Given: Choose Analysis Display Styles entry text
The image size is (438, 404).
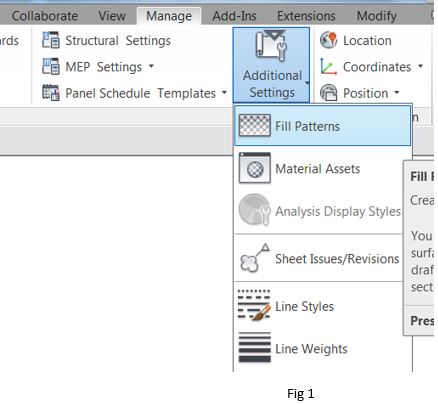Looking at the screenshot, I should coord(338,211).
